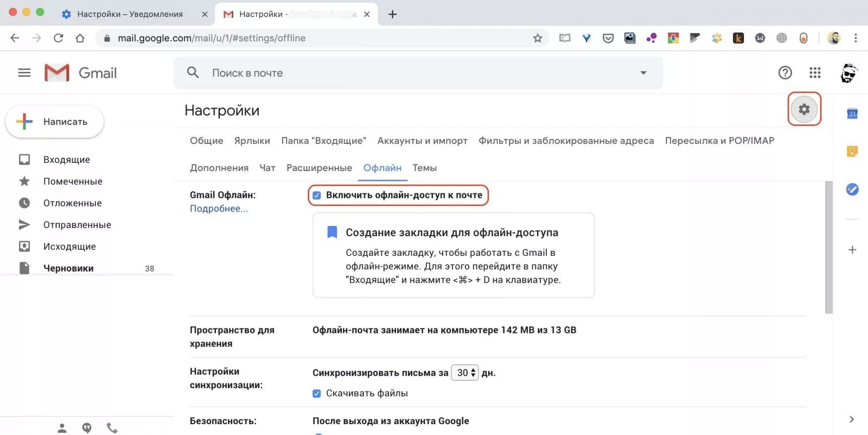Bookmark this page with star icon

[x=538, y=38]
